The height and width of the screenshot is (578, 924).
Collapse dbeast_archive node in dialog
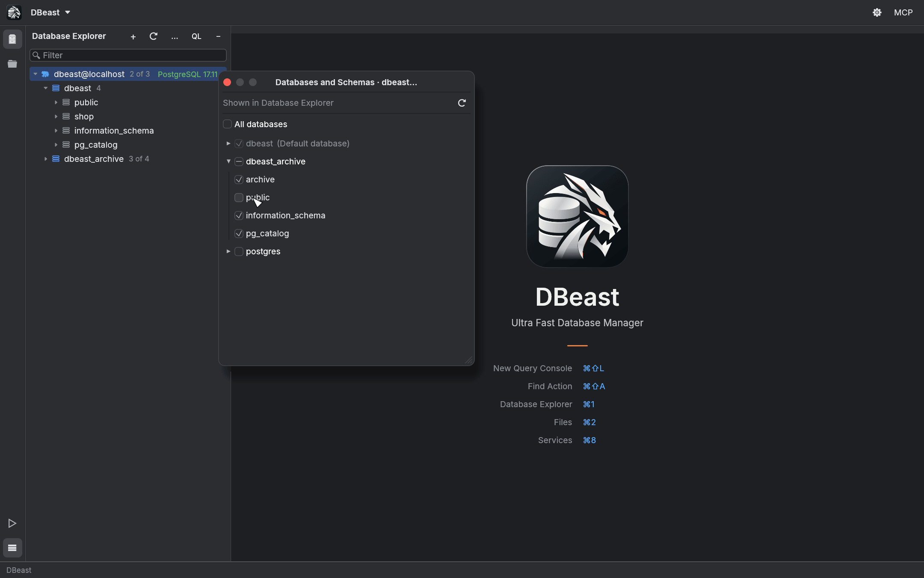click(x=228, y=161)
